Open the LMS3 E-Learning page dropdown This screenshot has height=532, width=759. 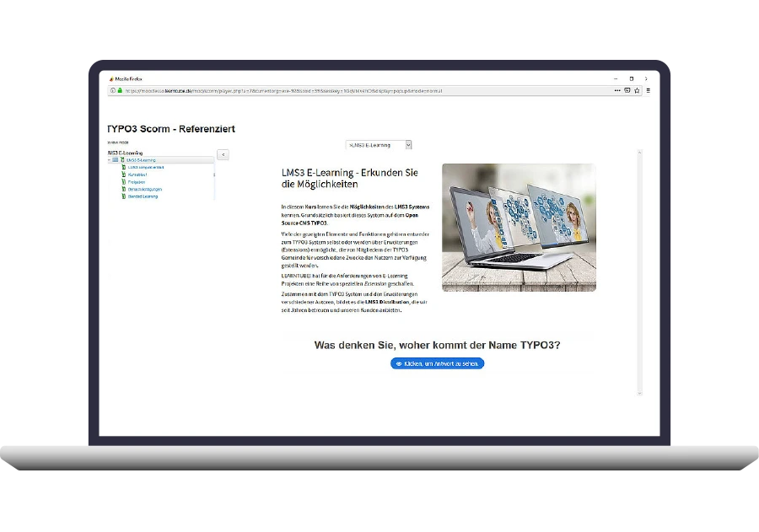[379, 145]
